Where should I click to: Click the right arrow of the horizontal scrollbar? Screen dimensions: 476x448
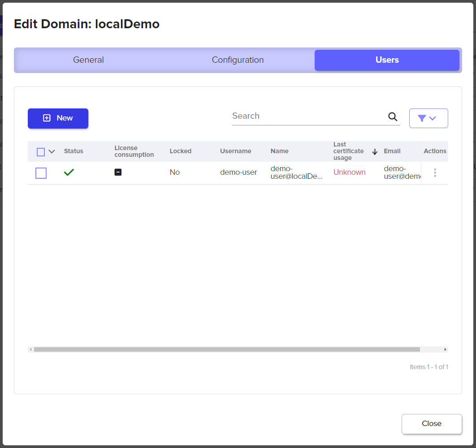click(445, 349)
